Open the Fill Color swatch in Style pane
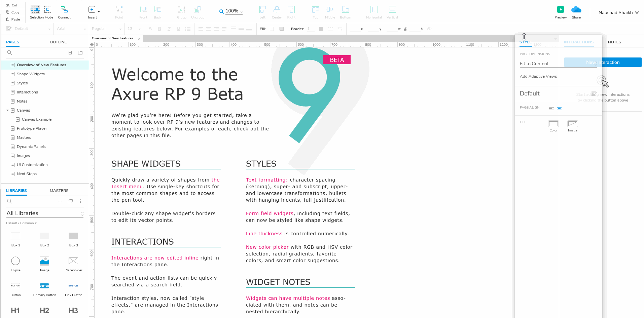This screenshot has height=318, width=644. [553, 124]
